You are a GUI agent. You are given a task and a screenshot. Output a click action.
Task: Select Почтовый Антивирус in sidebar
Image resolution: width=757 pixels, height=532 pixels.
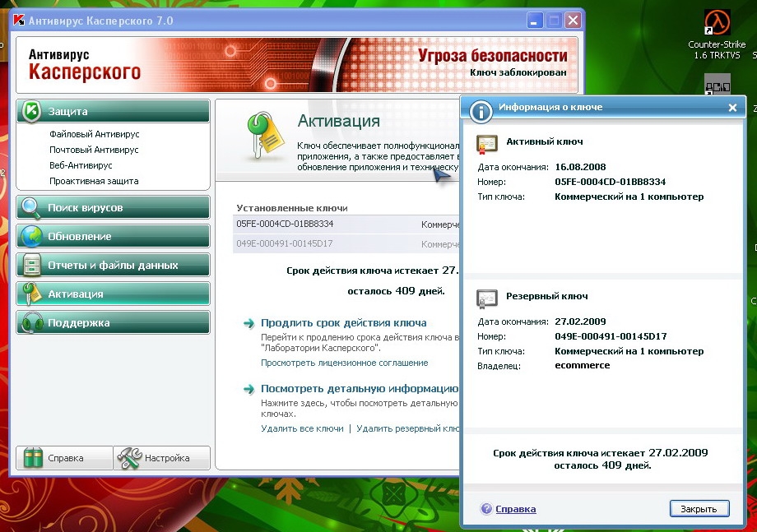[x=94, y=150]
